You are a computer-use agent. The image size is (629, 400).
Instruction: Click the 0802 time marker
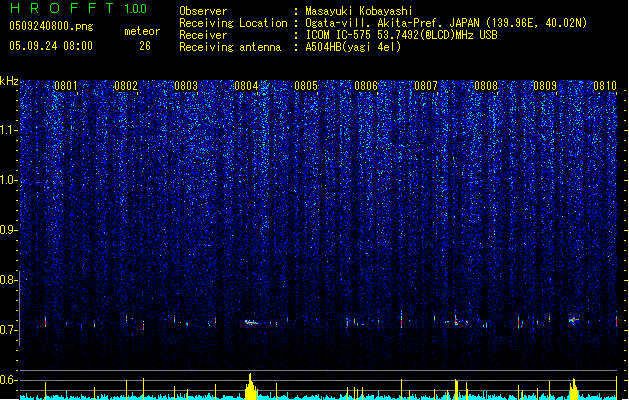pyautogui.click(x=126, y=86)
